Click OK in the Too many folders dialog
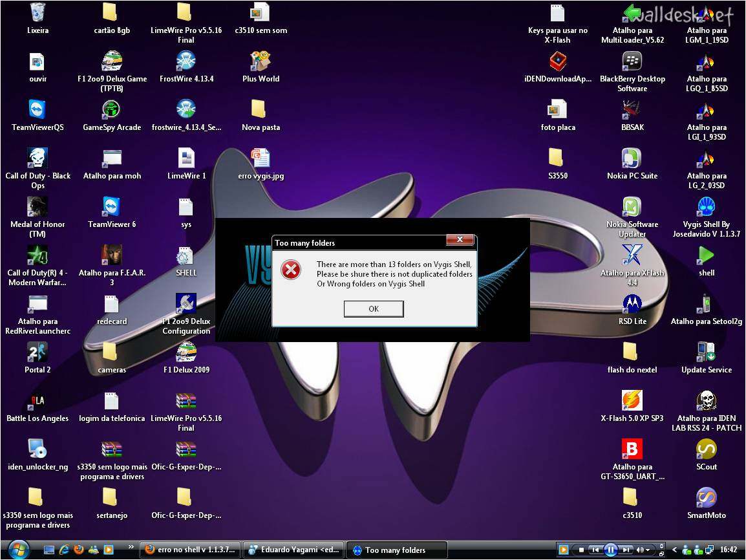The width and height of the screenshot is (746, 560). [374, 309]
